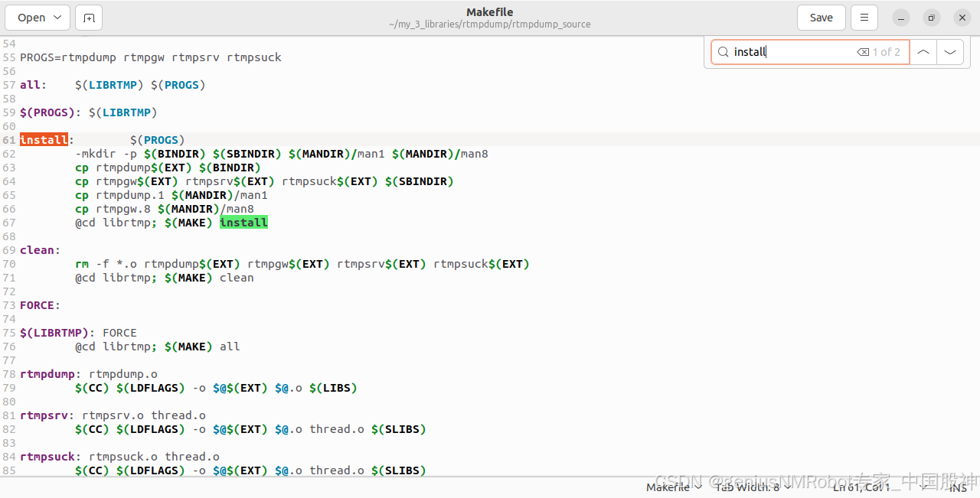Open the hamburger menu
The image size is (980, 498).
click(864, 18)
